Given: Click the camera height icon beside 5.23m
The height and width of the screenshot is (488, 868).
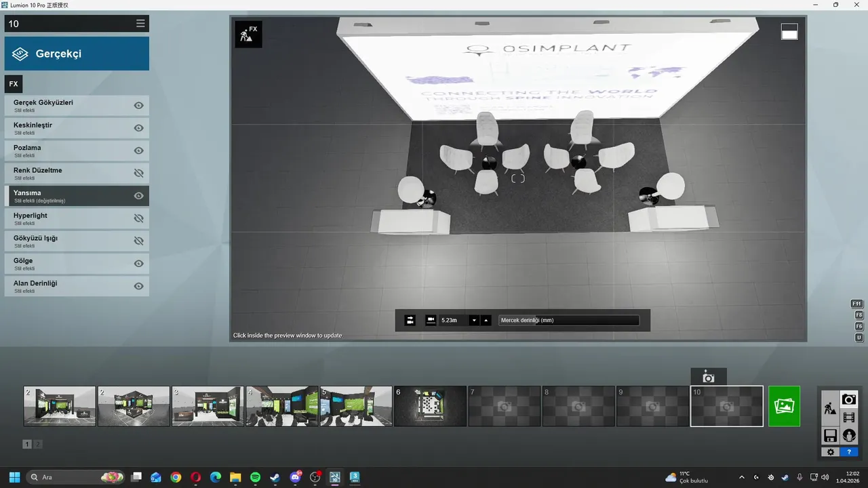Looking at the screenshot, I should 431,321.
